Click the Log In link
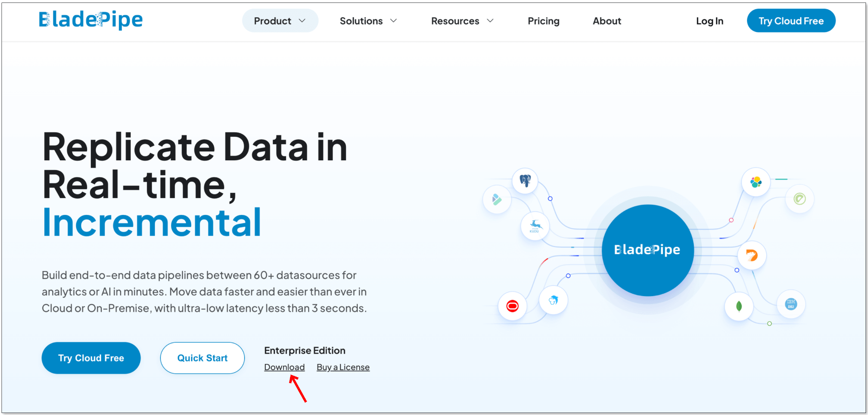 [x=709, y=21]
